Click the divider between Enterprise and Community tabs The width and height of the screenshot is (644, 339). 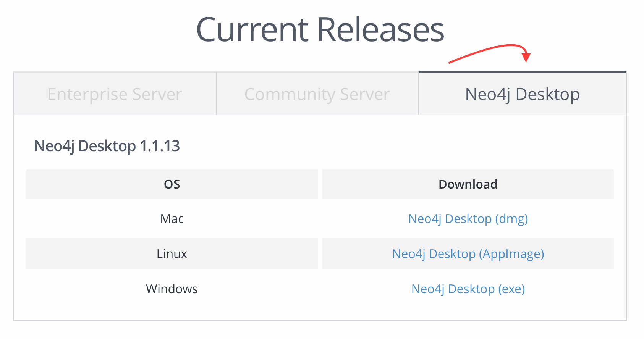[216, 94]
